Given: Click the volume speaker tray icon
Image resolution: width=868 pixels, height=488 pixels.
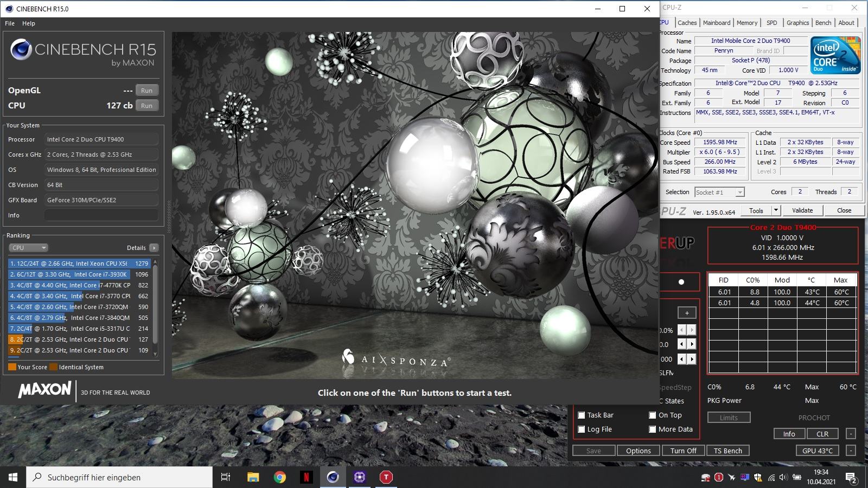Looking at the screenshot, I should (783, 478).
